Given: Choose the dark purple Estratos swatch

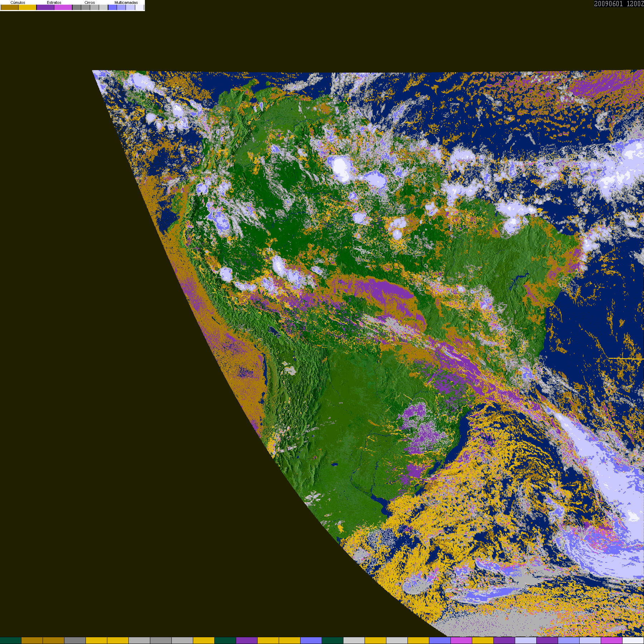Looking at the screenshot, I should [45, 8].
